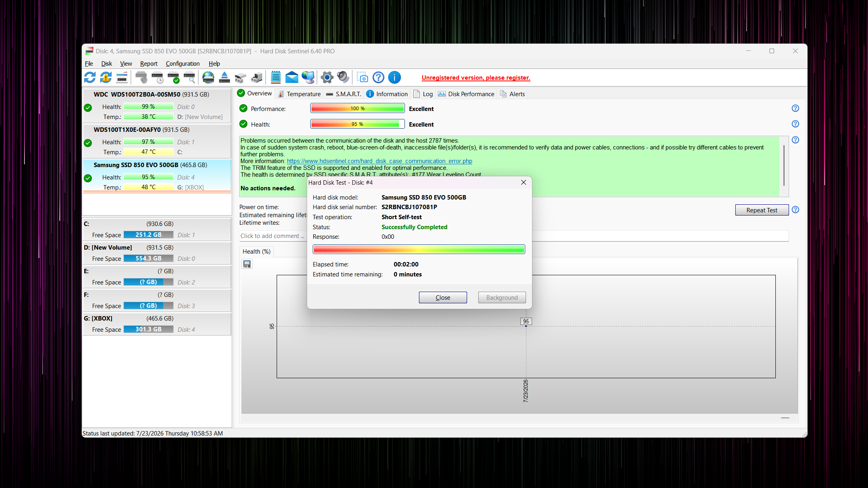Click the Health 95 % bar in Overview
This screenshot has height=488, width=868.
pyautogui.click(x=357, y=124)
